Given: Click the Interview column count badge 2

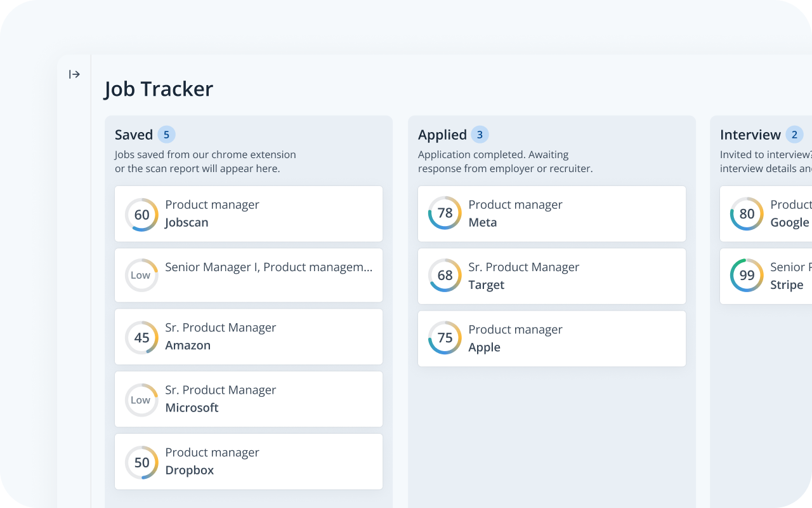Looking at the screenshot, I should [794, 135].
